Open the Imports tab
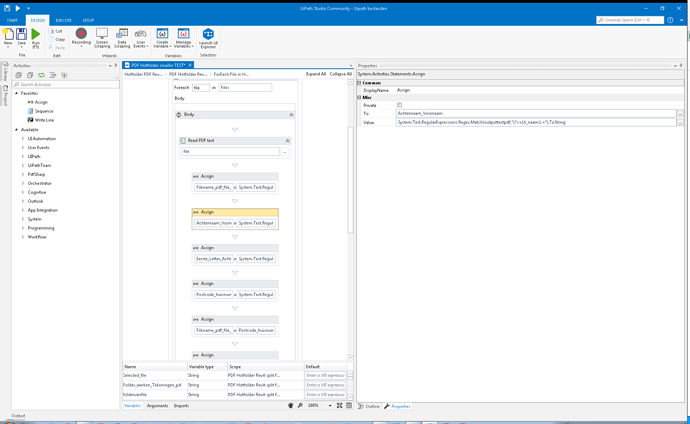 pos(181,406)
